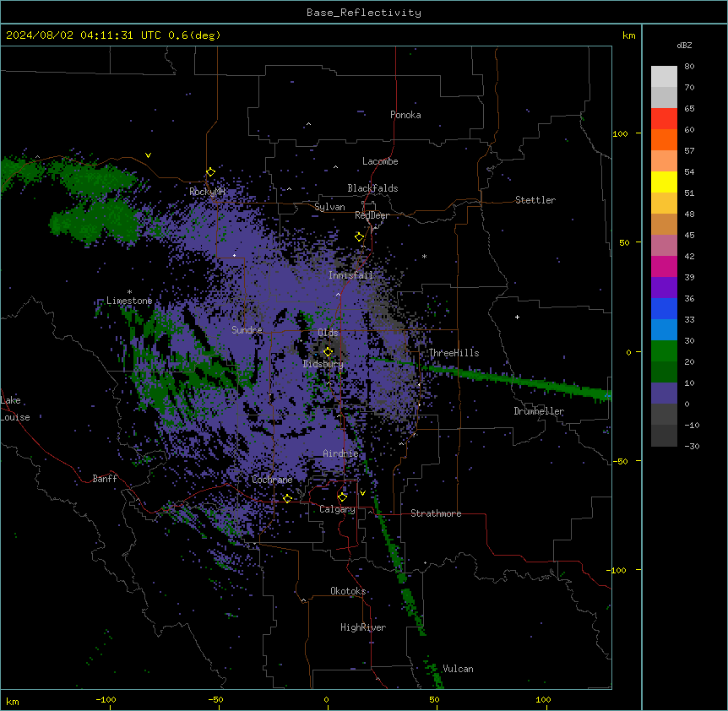Click the white plus marker north of Drumheller

click(x=517, y=317)
